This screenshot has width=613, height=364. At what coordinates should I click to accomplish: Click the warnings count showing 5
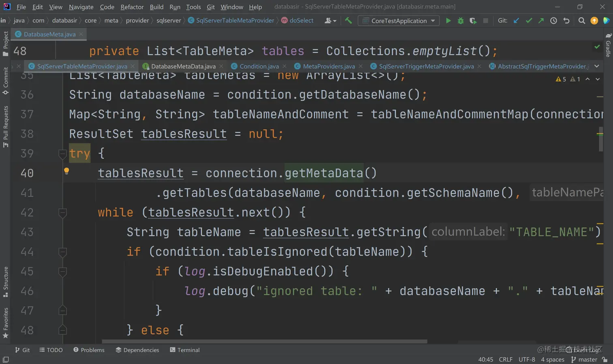[561, 79]
